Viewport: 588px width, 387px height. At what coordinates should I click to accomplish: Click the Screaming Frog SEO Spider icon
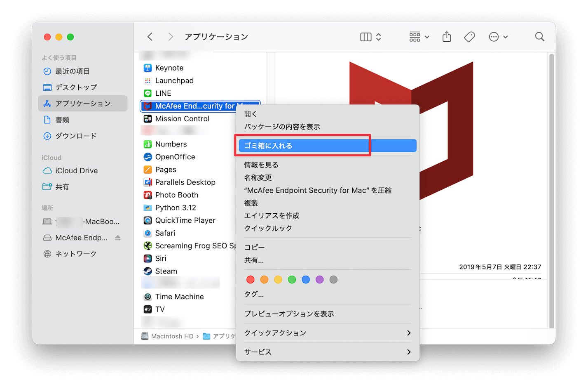pyautogui.click(x=148, y=246)
